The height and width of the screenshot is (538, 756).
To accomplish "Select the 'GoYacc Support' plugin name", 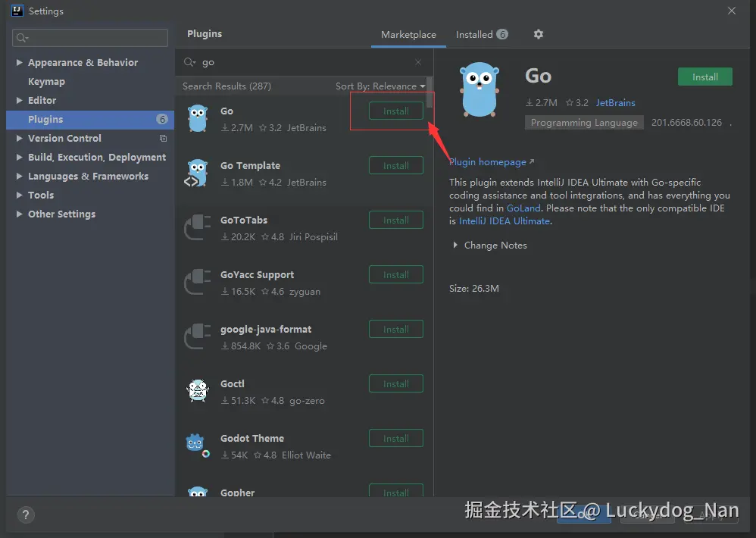I will click(x=257, y=275).
